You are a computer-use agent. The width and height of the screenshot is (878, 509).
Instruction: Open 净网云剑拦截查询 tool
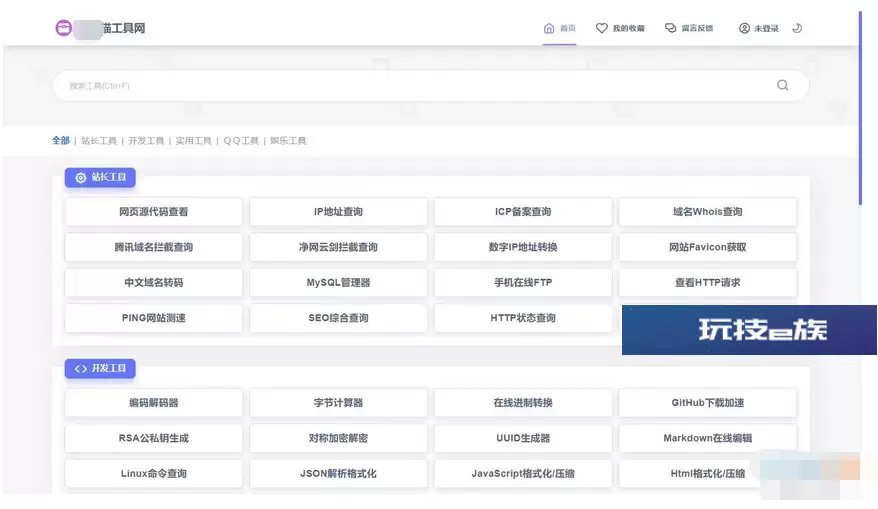(338, 247)
